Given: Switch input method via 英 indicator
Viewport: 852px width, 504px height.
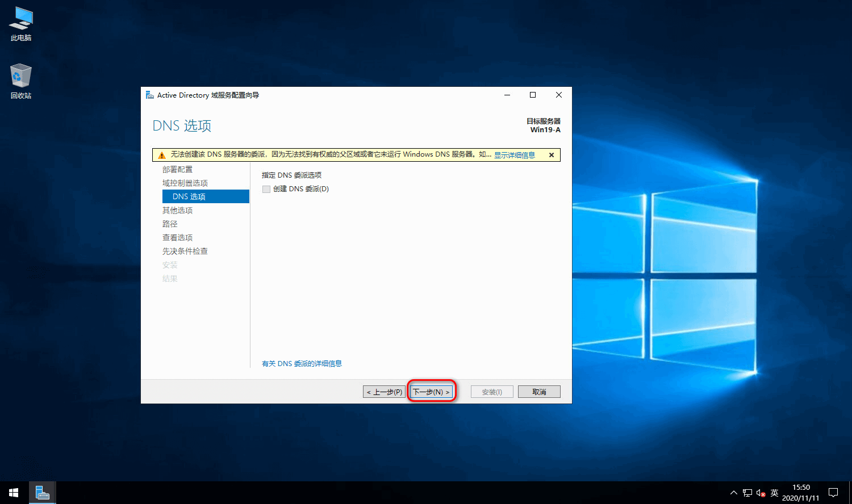Looking at the screenshot, I should pos(775,493).
